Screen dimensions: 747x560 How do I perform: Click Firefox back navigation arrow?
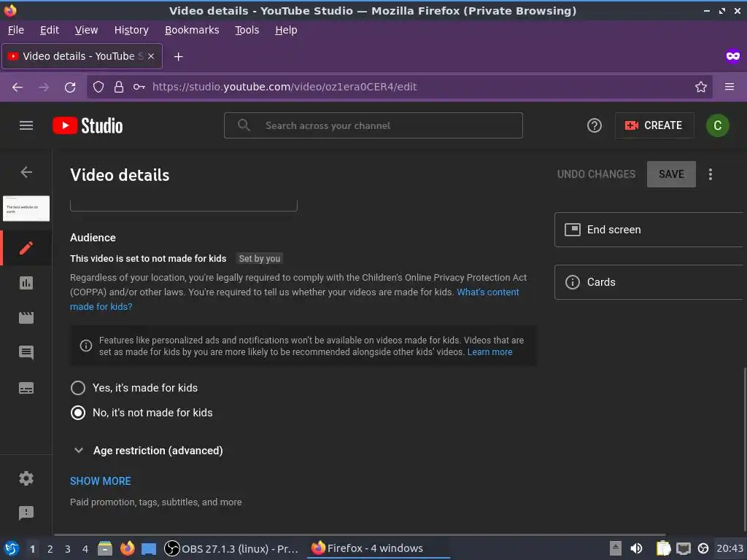(18, 87)
